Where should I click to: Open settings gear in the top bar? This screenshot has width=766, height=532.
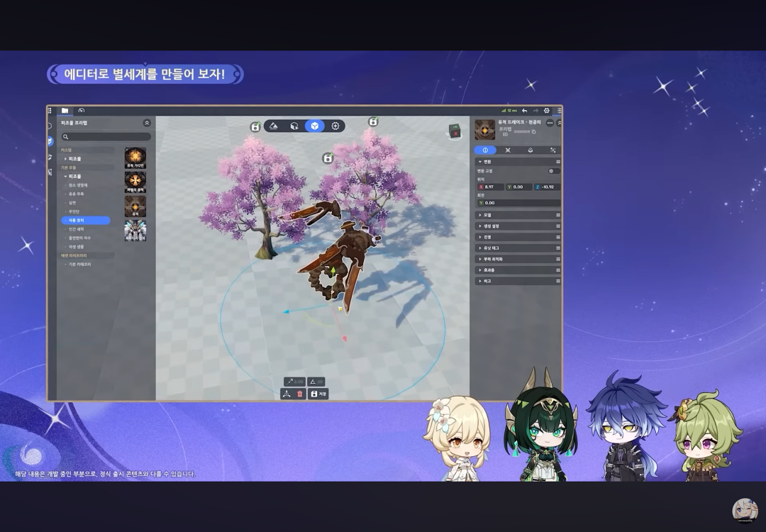click(x=547, y=111)
